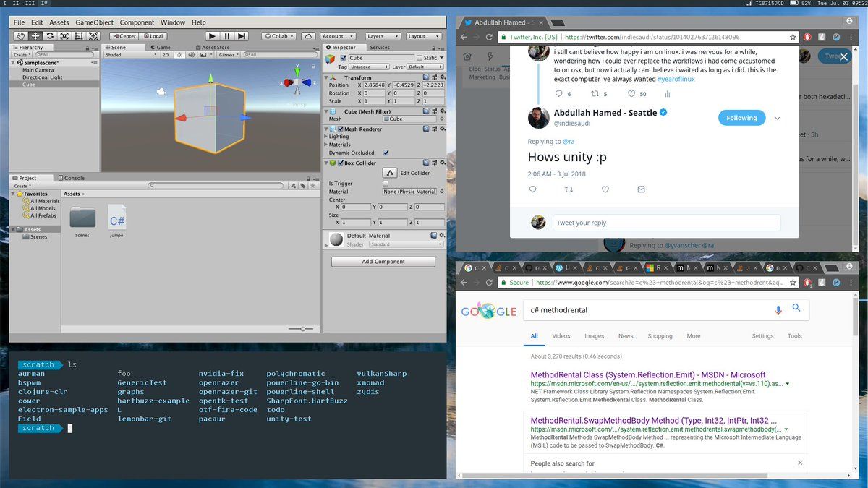Click the Pause button in Unity
The image size is (868, 488).
pos(227,36)
